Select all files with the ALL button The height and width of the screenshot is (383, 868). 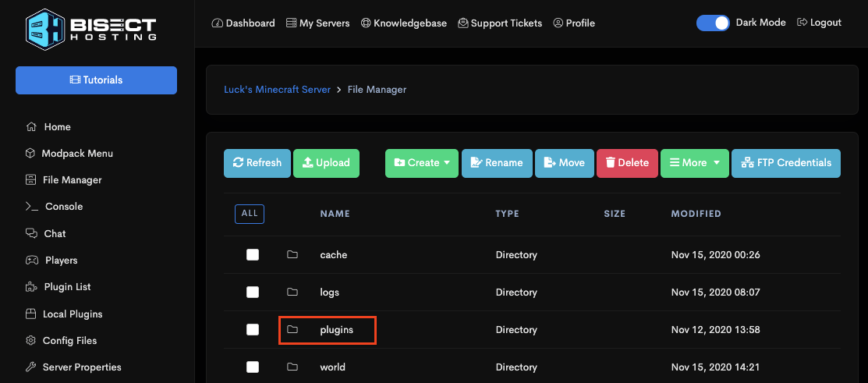(250, 214)
